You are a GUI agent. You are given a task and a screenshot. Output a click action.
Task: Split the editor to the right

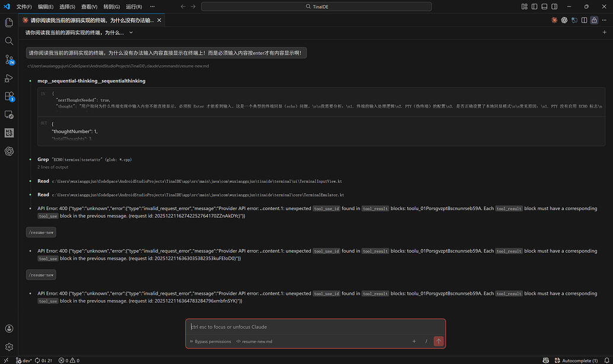point(584,20)
